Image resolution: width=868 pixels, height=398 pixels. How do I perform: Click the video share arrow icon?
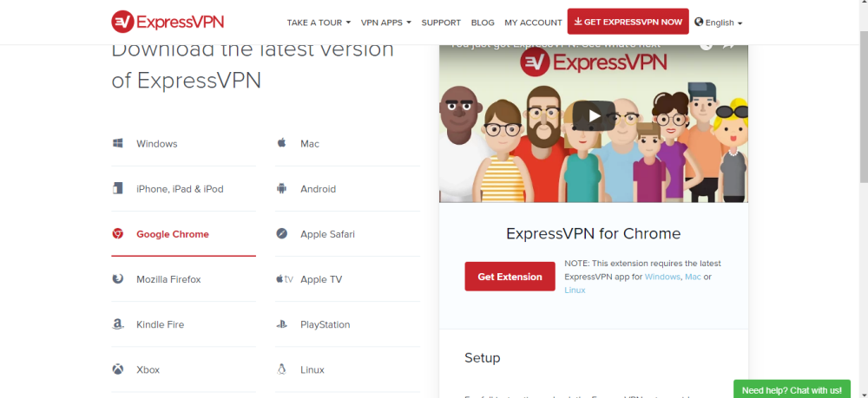pos(729,45)
